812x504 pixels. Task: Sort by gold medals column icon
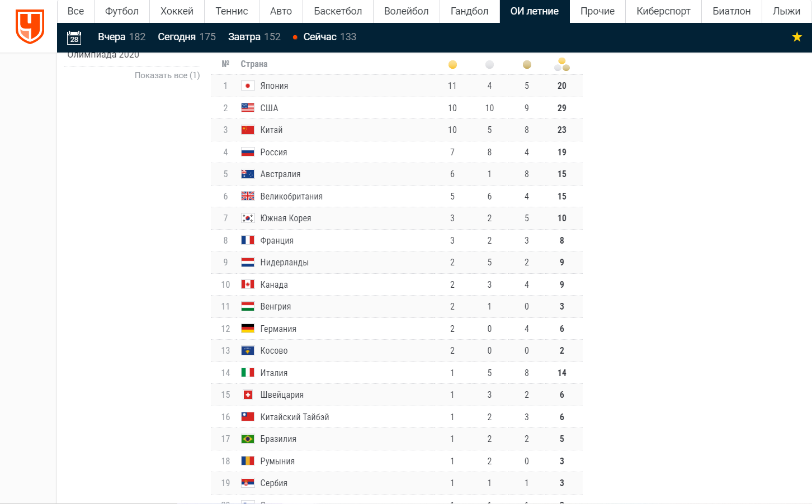tap(452, 65)
